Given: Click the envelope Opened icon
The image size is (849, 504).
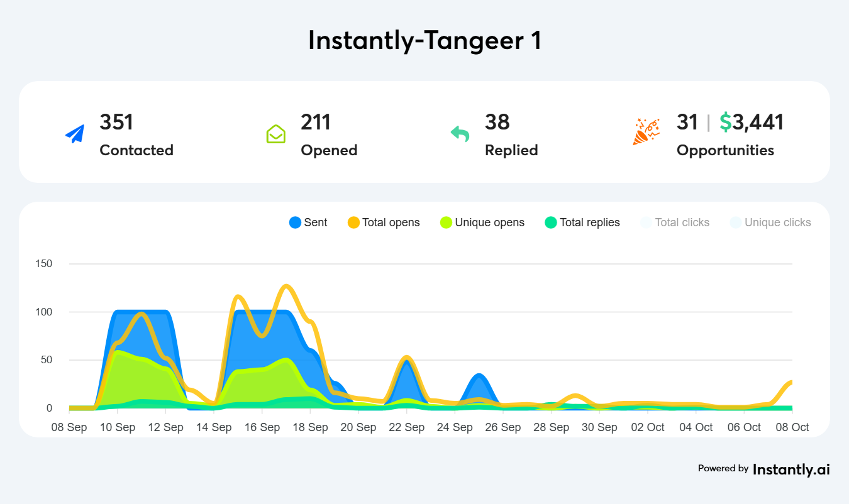Looking at the screenshot, I should click(275, 134).
